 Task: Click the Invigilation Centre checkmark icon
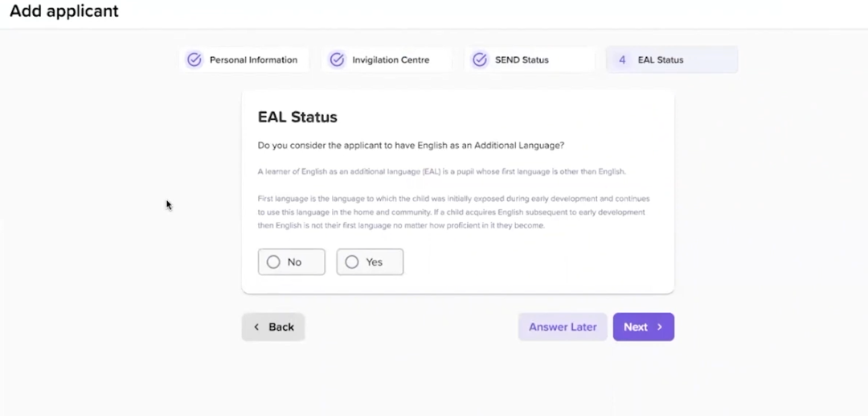337,60
